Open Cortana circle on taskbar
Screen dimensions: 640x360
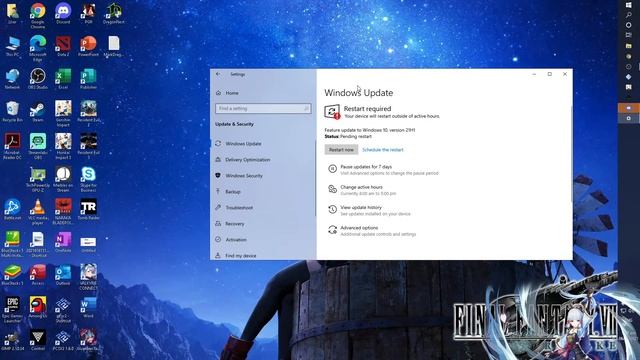629,25
